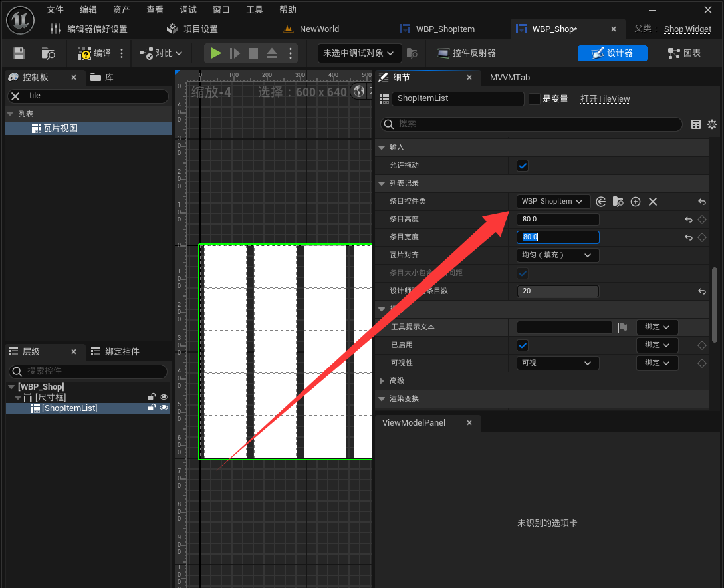Switch to the 编辑器偏好设置 tab

pos(88,29)
